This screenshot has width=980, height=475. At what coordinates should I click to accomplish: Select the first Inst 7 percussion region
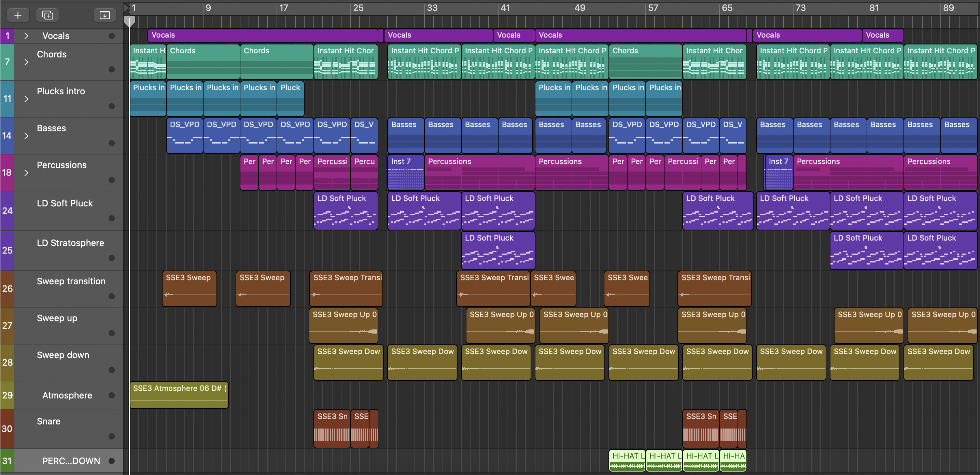405,173
